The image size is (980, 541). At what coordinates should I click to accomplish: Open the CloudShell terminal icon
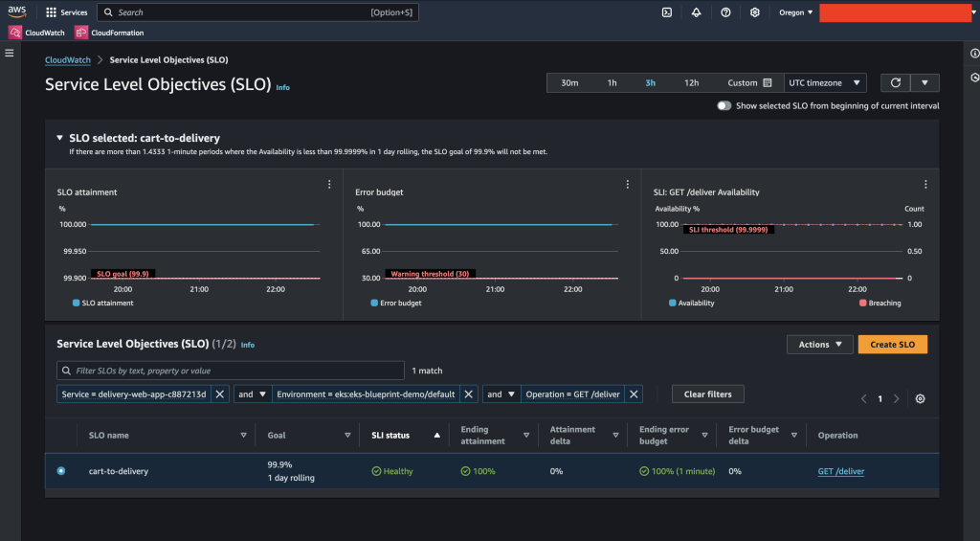point(667,12)
